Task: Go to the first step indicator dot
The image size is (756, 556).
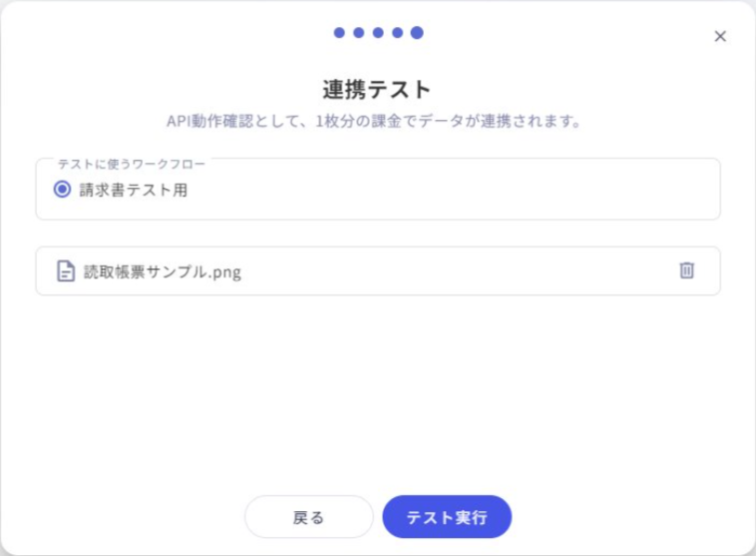Action: click(x=339, y=32)
